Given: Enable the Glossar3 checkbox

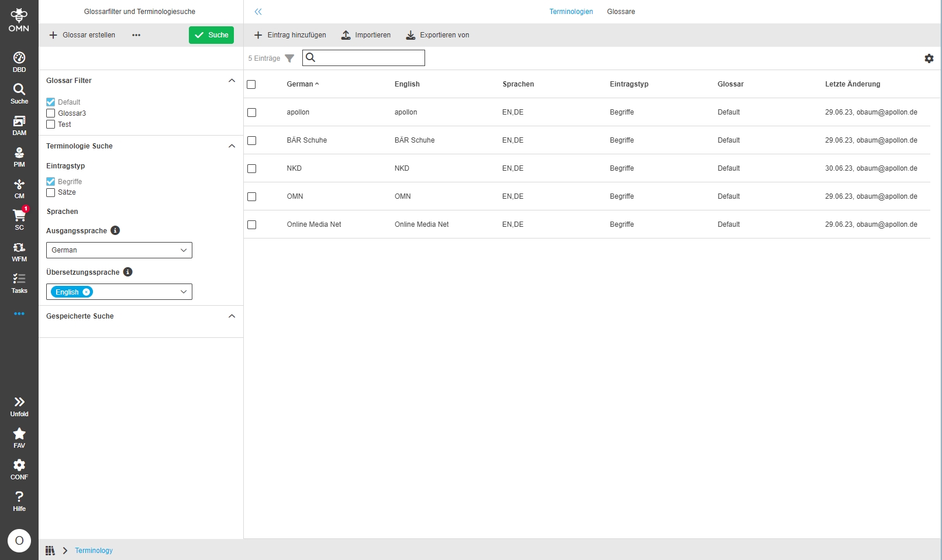Looking at the screenshot, I should (x=51, y=113).
